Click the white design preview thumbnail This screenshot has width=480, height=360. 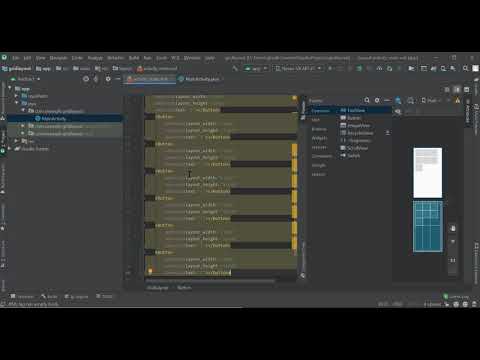(x=428, y=173)
